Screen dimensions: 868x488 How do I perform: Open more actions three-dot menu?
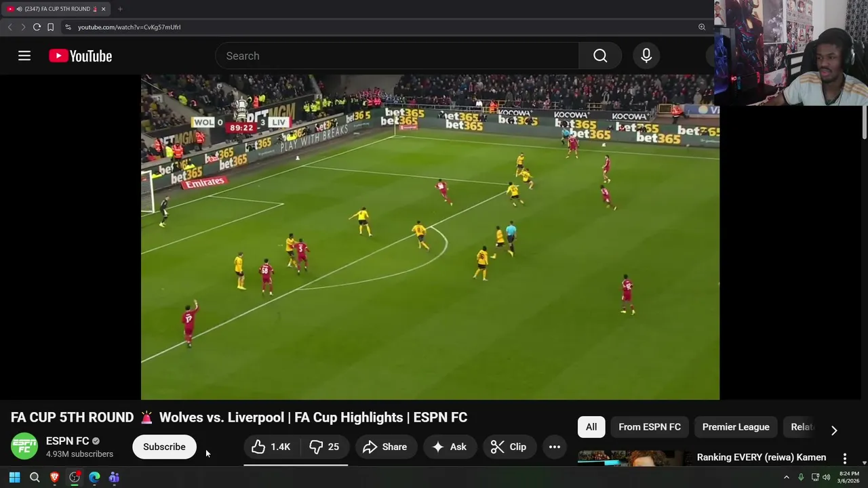click(554, 447)
